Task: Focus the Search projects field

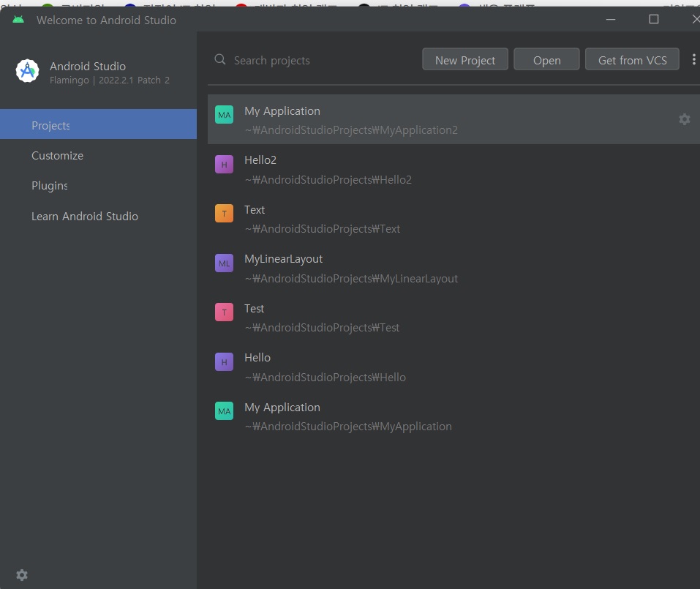Action: (x=271, y=60)
